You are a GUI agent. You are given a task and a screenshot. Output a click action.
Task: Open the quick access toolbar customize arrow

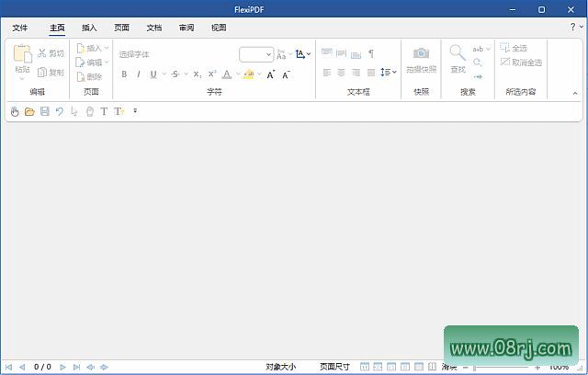(135, 111)
